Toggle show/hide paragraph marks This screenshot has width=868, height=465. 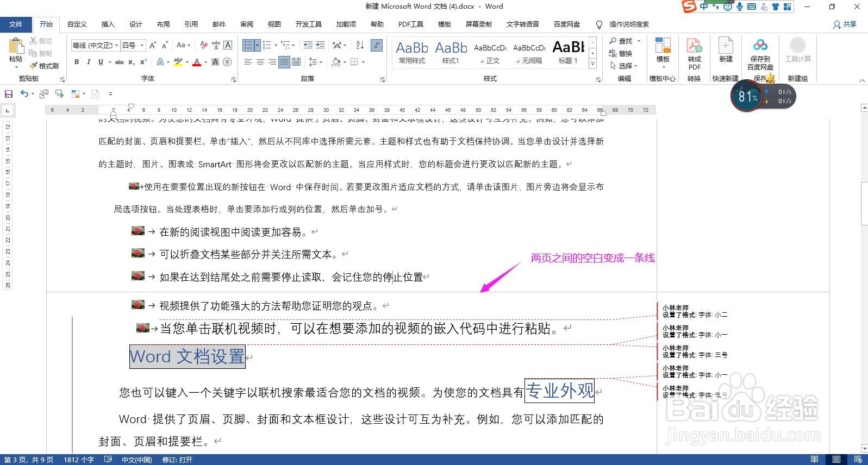click(377, 45)
